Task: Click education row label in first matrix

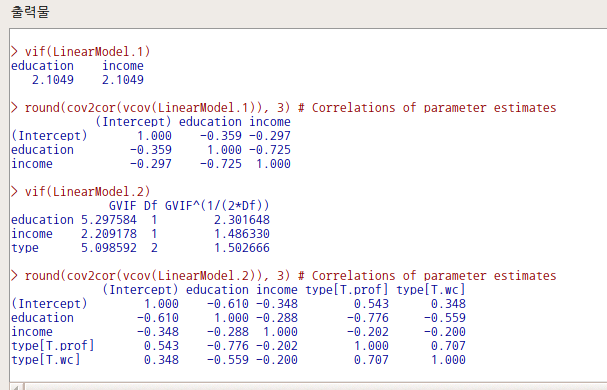Action: 42,150
